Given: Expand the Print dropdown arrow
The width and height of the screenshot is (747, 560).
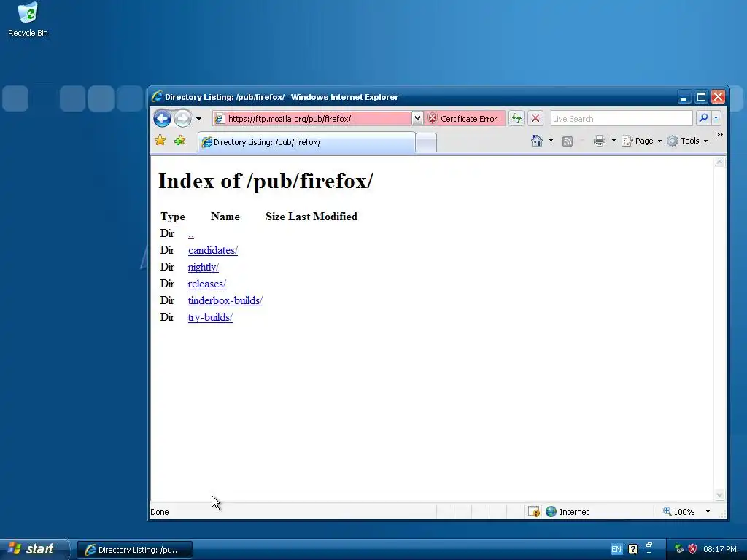Looking at the screenshot, I should [614, 141].
